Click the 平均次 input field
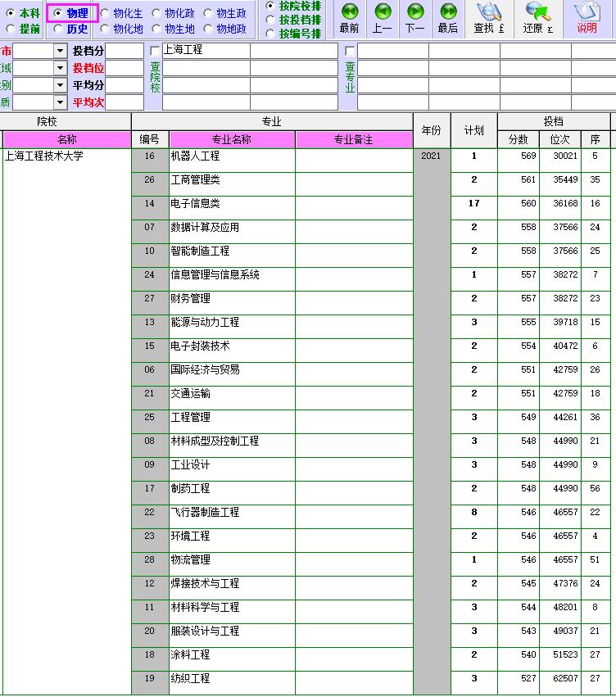This screenshot has height=697, width=616. [125, 102]
